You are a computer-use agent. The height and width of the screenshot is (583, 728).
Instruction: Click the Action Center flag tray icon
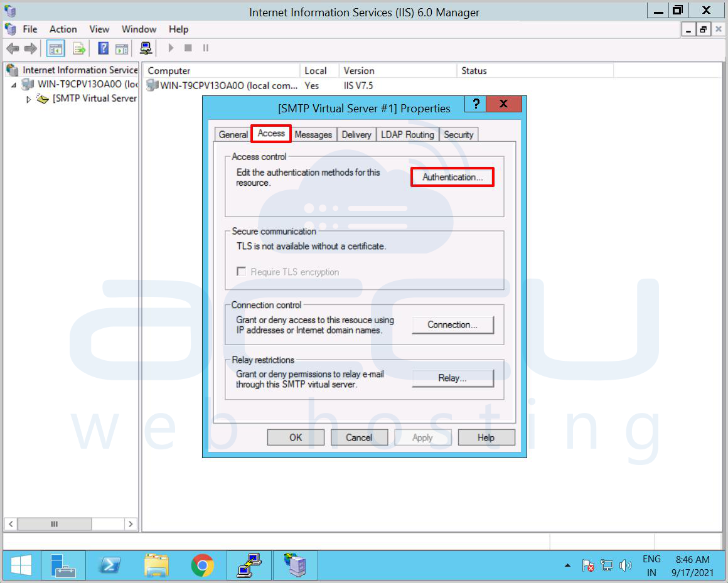tap(588, 565)
